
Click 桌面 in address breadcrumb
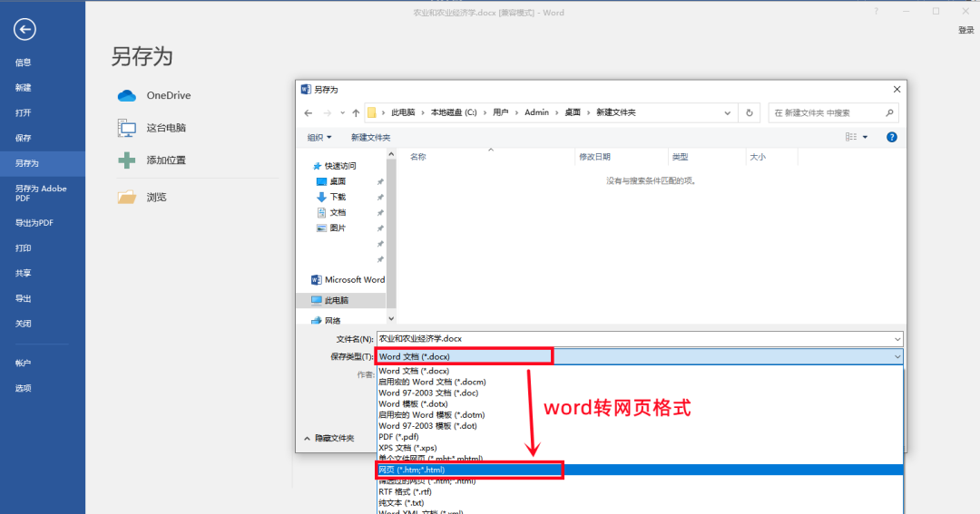[x=573, y=113]
